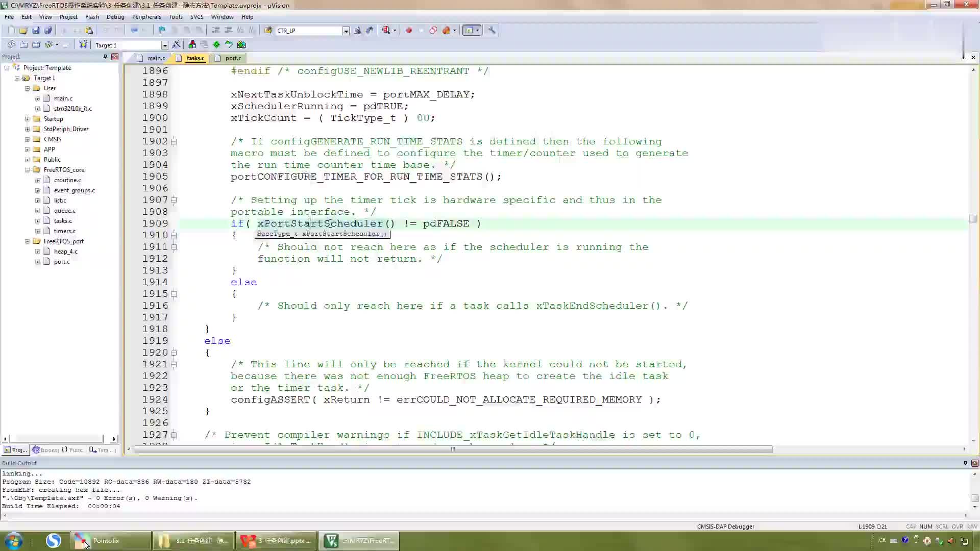Viewport: 980px width, 551px height.
Task: Click the editor horizontal scrollbar
Action: (x=453, y=449)
